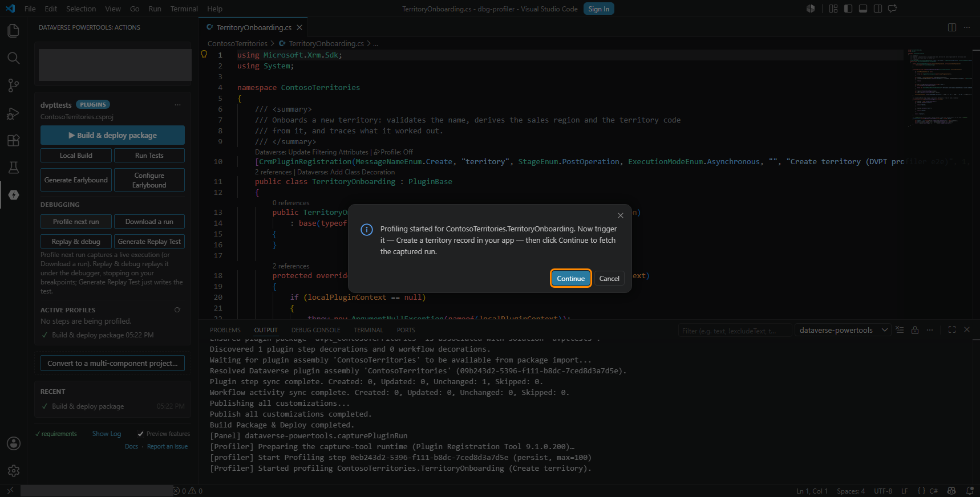The width and height of the screenshot is (980, 497).
Task: Switch to the Ports tab
Action: tap(406, 330)
